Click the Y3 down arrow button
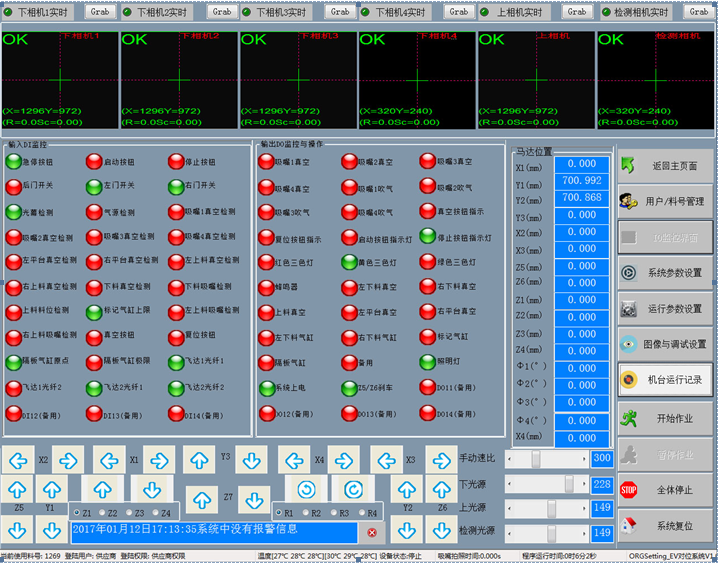 [250, 460]
